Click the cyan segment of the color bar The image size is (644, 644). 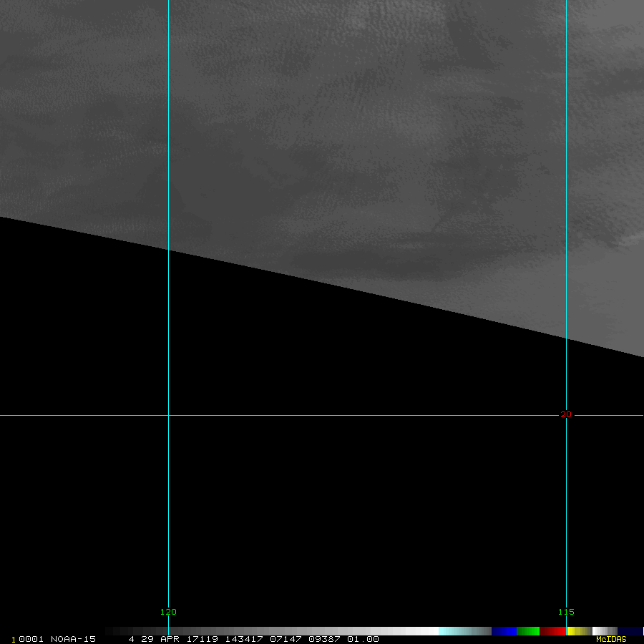point(465,631)
